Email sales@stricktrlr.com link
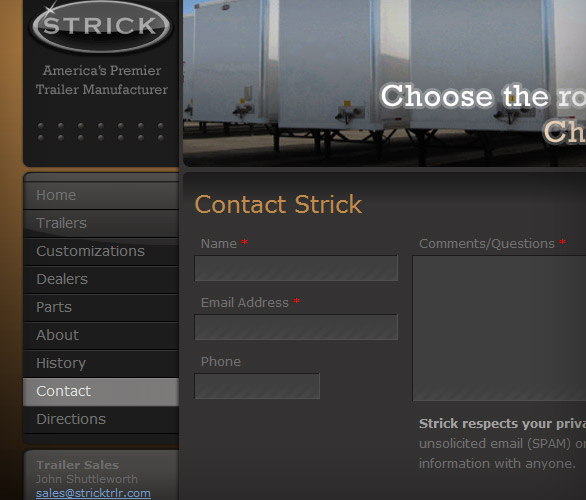Viewport: 586px width, 500px height. click(93, 493)
